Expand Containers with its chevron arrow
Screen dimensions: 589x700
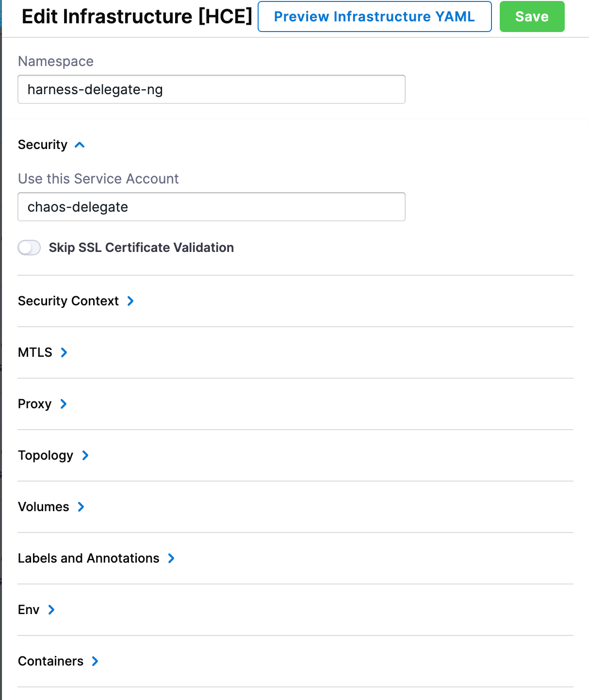(x=95, y=661)
